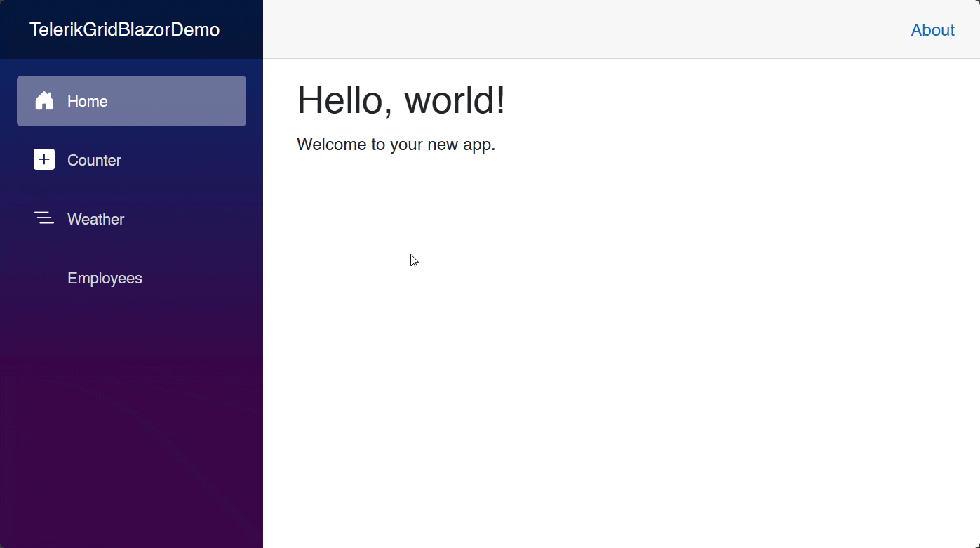Open the Employees page
Image resolution: width=980 pixels, height=548 pixels.
[x=105, y=279]
